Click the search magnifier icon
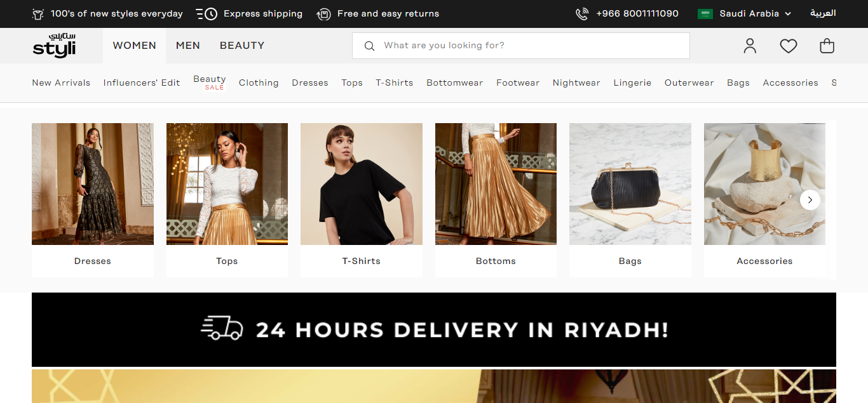This screenshot has height=403, width=868. point(369,46)
